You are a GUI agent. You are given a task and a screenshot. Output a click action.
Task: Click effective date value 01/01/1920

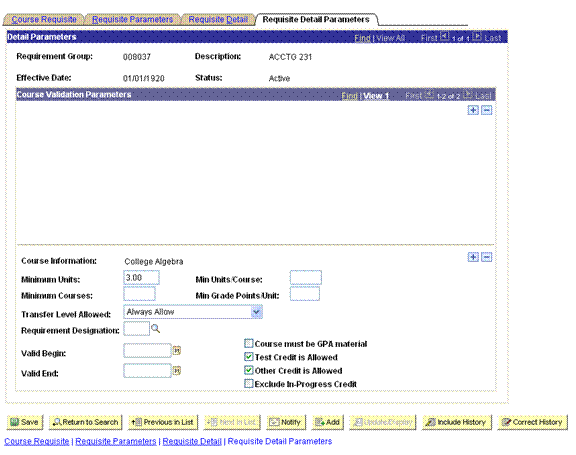[x=144, y=78]
